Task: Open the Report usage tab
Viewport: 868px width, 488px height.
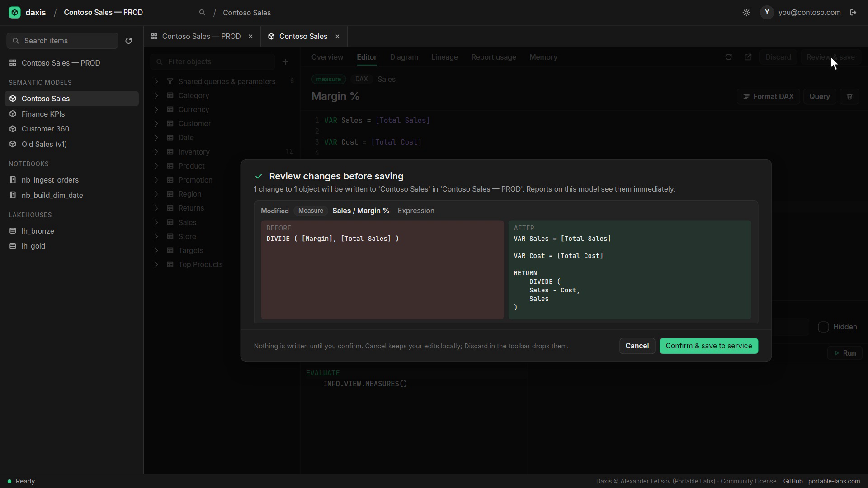Action: (494, 57)
